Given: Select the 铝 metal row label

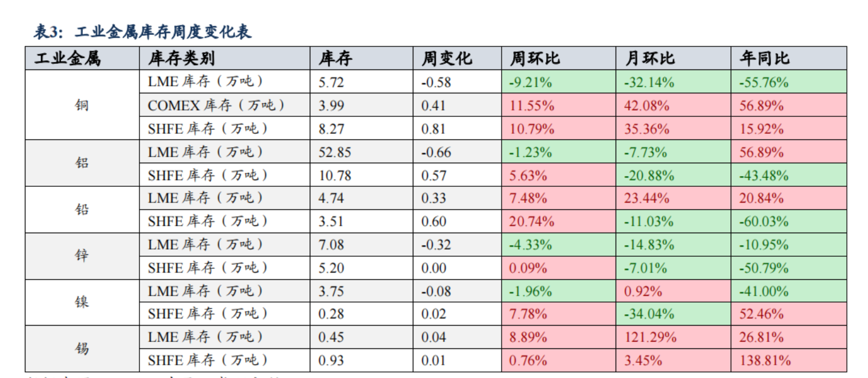Looking at the screenshot, I should coord(82,163).
